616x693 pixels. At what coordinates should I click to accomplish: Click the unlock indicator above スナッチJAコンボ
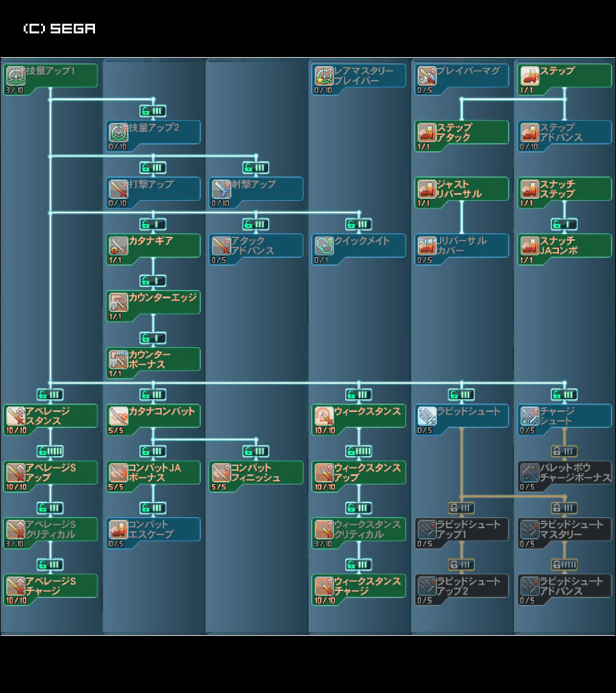(x=564, y=224)
